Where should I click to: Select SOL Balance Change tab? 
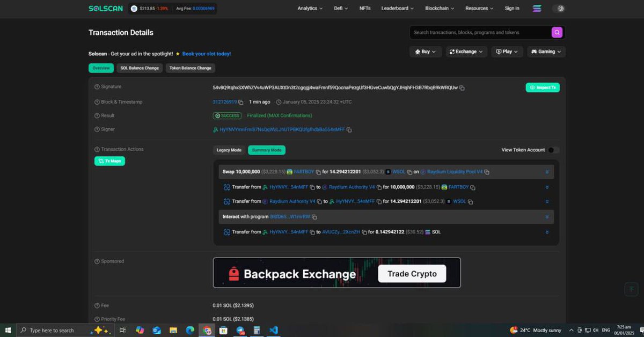[x=140, y=68]
